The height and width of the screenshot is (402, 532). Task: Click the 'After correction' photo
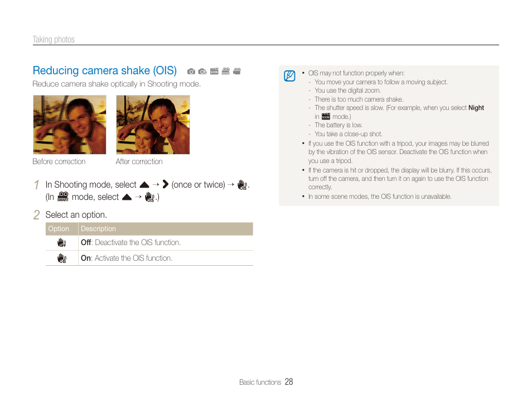pos(153,125)
